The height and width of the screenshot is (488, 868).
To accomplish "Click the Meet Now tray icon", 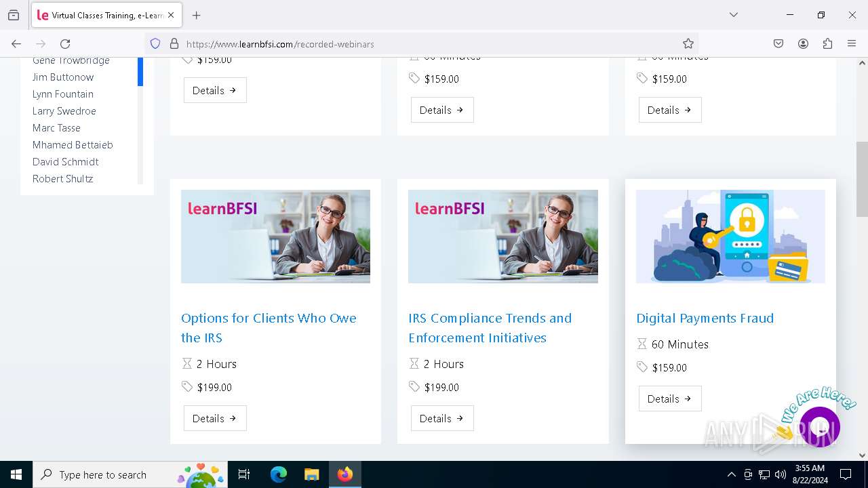I will coord(748,474).
